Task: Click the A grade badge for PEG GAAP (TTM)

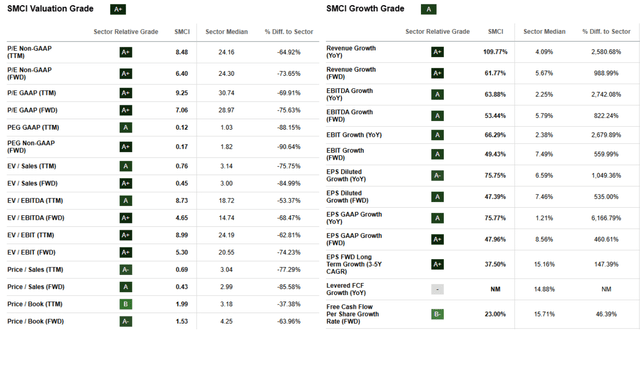Action: point(126,128)
